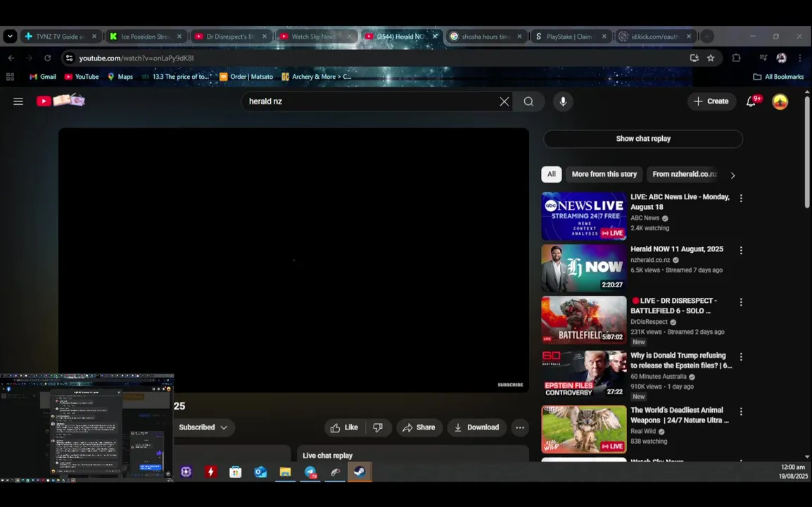
Task: Open media controls icon in toolbar
Action: [763, 58]
